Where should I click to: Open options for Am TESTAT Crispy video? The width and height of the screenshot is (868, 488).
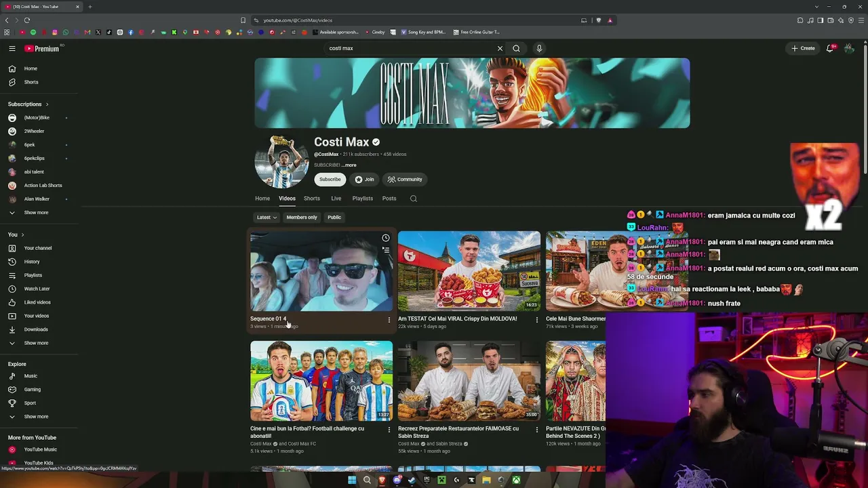(537, 319)
